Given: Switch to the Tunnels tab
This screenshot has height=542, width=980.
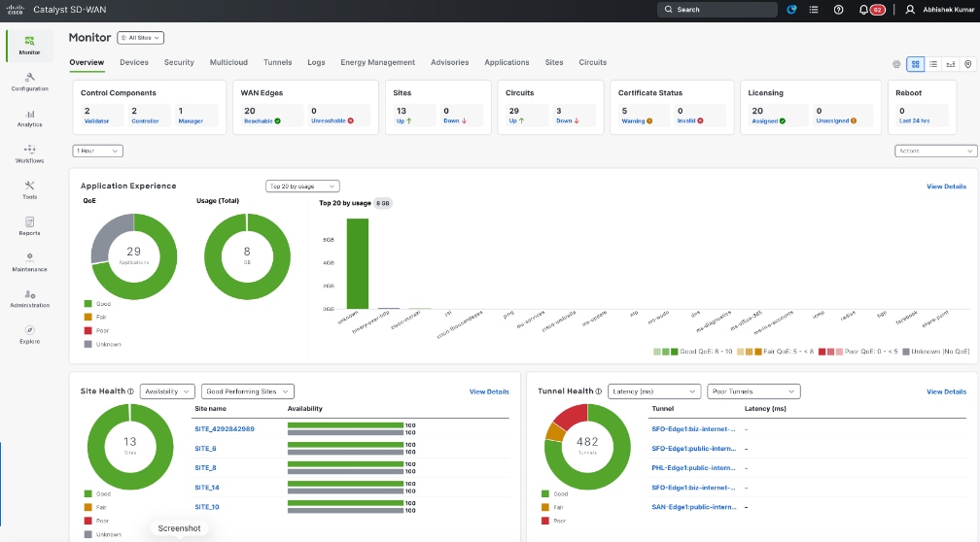Looking at the screenshot, I should point(277,62).
